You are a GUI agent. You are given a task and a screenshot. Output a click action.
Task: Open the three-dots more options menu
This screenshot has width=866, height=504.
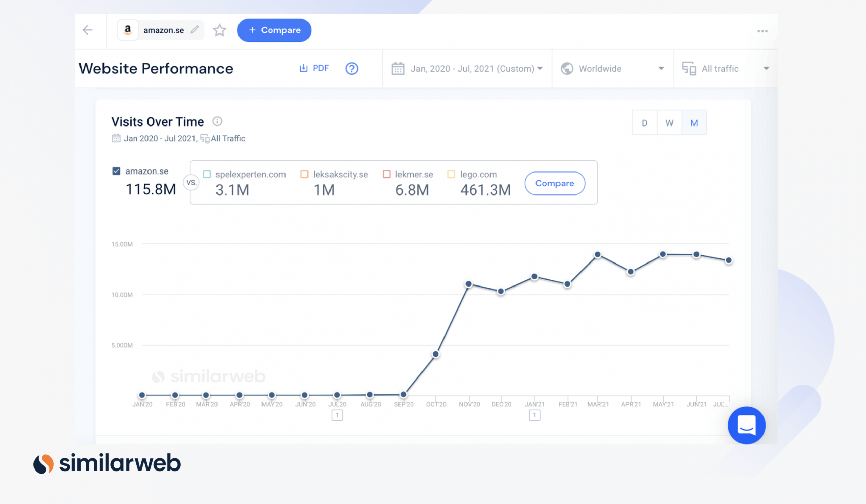[x=762, y=31]
